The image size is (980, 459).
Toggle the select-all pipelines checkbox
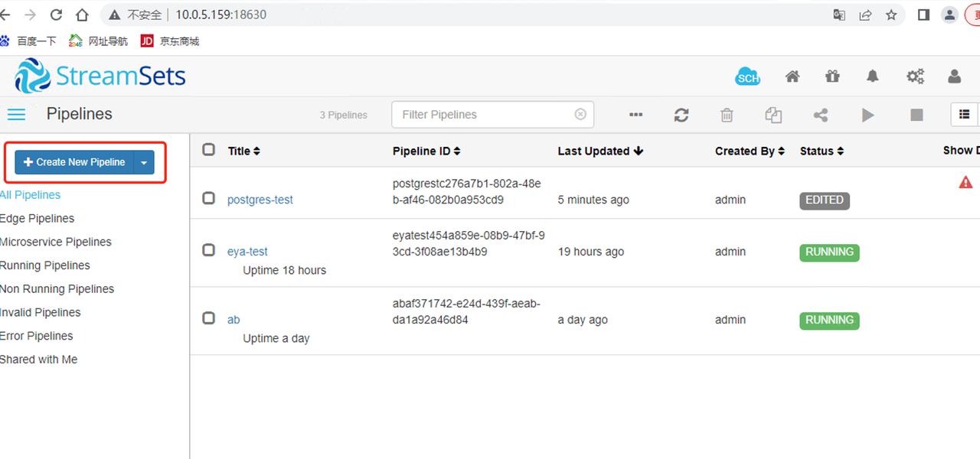point(208,150)
